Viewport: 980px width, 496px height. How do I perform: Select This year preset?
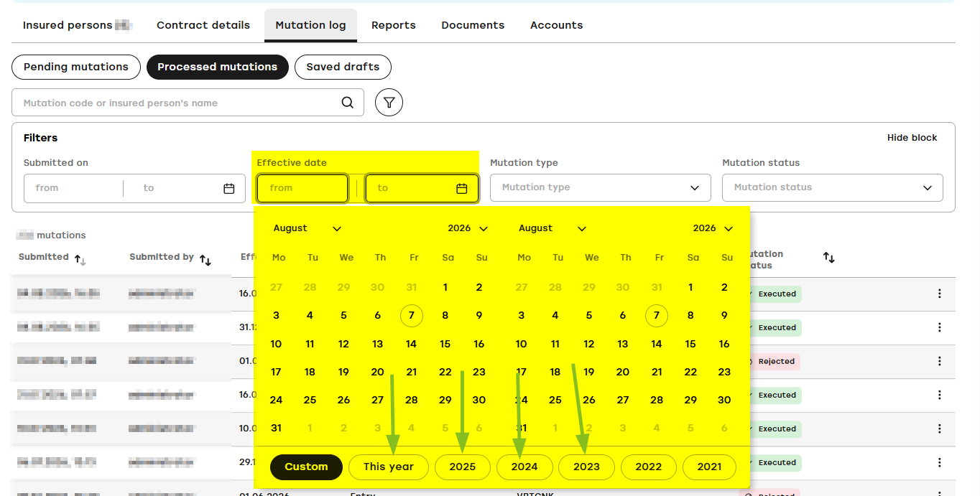coord(389,467)
